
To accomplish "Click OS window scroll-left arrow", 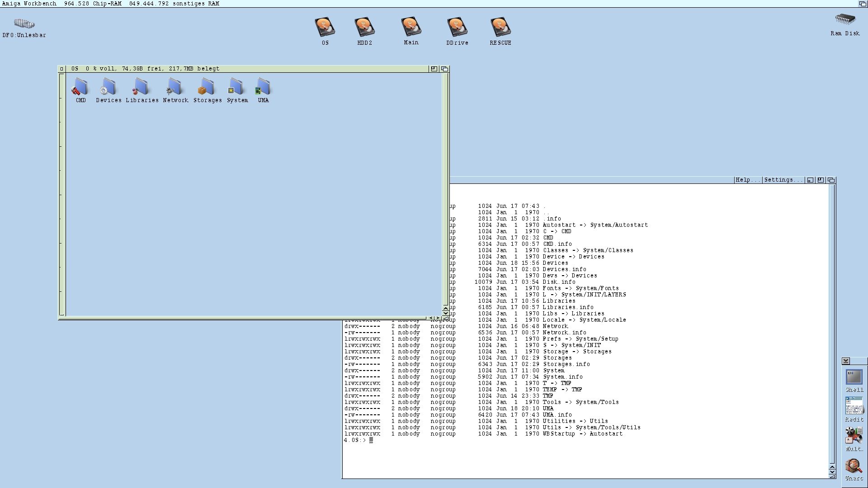I will [x=431, y=318].
